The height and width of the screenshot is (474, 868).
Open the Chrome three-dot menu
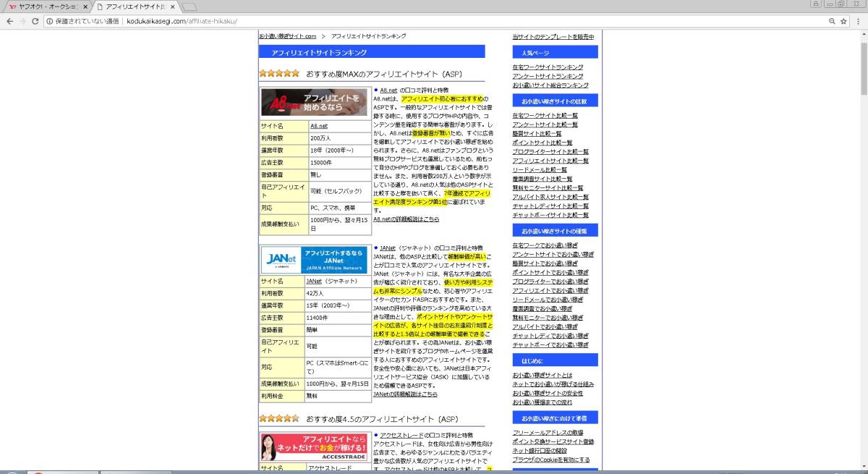point(858,21)
